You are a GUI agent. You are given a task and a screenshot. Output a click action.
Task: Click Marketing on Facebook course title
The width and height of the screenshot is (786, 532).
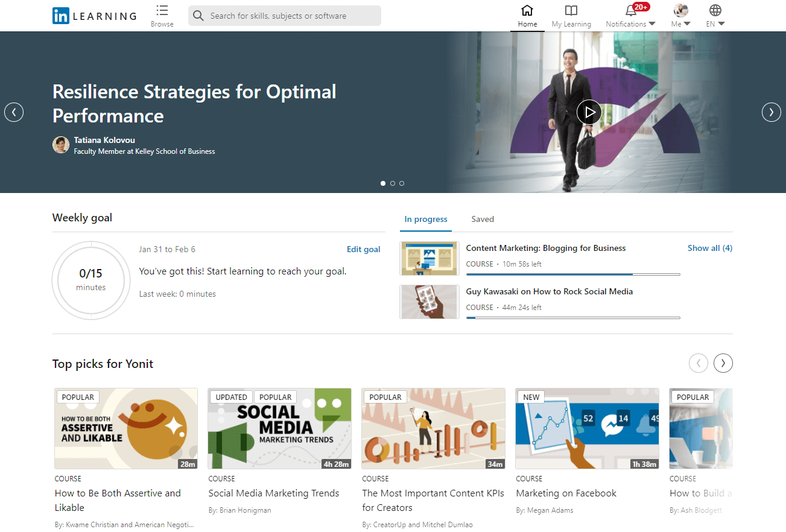click(x=566, y=493)
